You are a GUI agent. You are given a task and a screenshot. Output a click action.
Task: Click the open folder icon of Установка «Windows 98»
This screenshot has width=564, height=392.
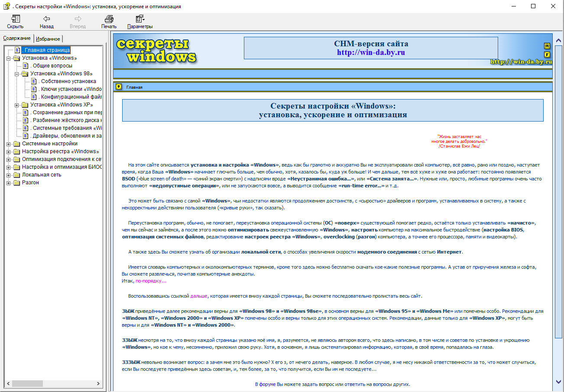[x=25, y=74]
